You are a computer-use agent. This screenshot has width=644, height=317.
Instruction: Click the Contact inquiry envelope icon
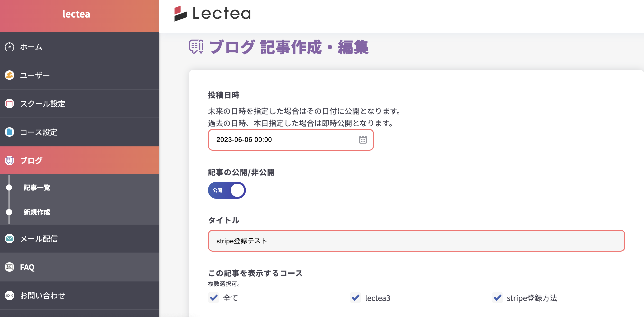9,295
